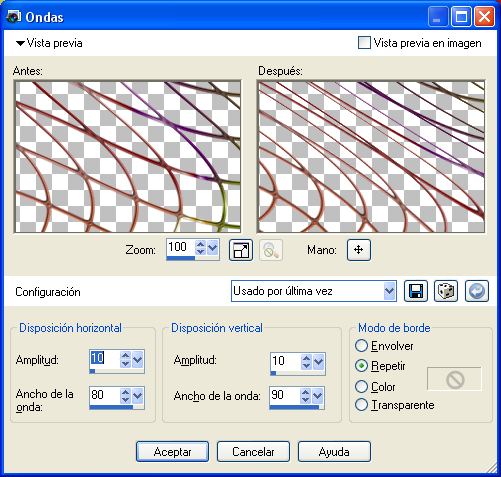Save the preset with the floppy disk icon
501x477 pixels.
pos(416,291)
